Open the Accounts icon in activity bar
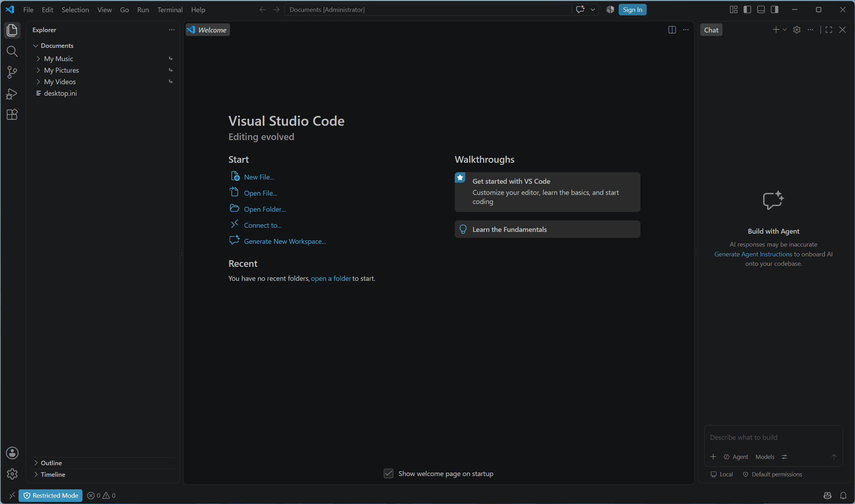 (x=12, y=453)
